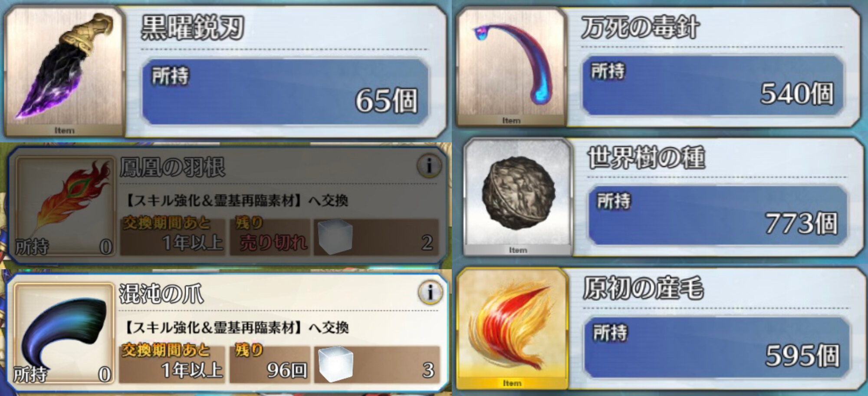This screenshot has height=396, width=868.
Task: Tap the 売り切れ sold-out label
Action: click(x=273, y=242)
